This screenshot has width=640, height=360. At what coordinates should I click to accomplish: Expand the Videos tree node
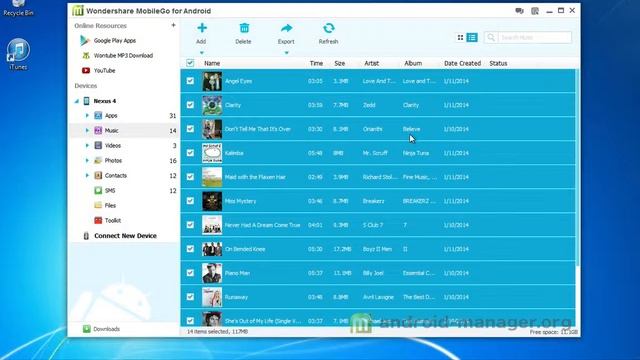(87, 145)
